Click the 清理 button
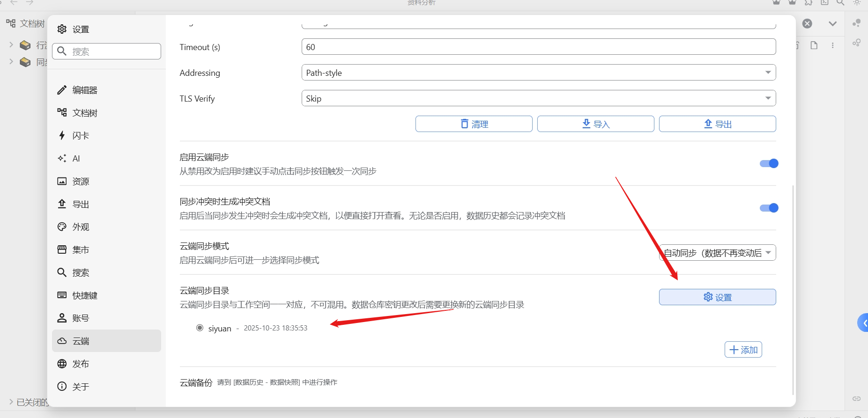868x418 pixels. pyautogui.click(x=474, y=124)
